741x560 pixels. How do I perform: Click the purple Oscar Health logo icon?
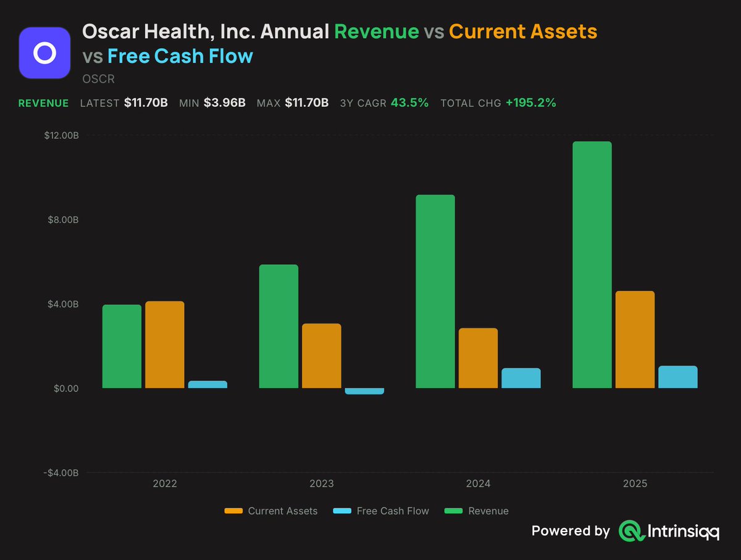[44, 53]
